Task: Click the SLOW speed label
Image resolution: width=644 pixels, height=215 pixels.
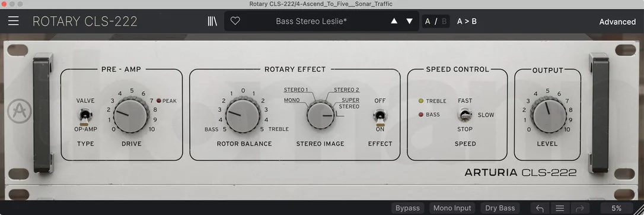Action: coord(486,115)
